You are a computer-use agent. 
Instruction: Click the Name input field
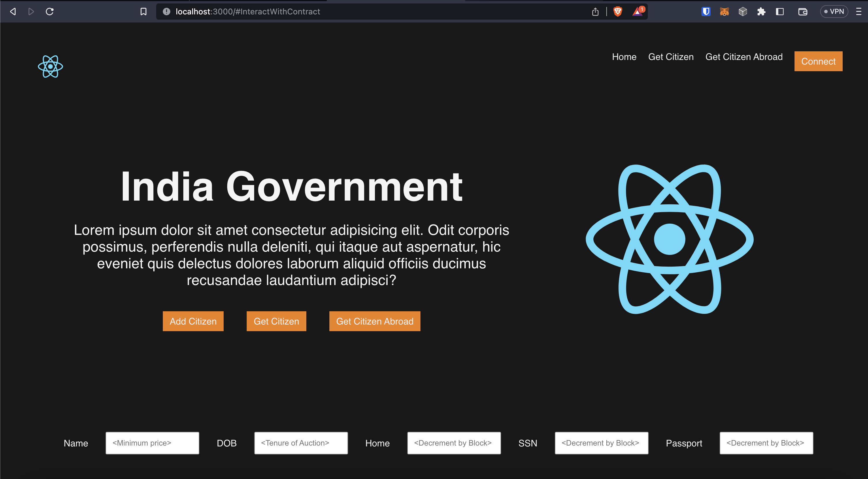point(152,443)
